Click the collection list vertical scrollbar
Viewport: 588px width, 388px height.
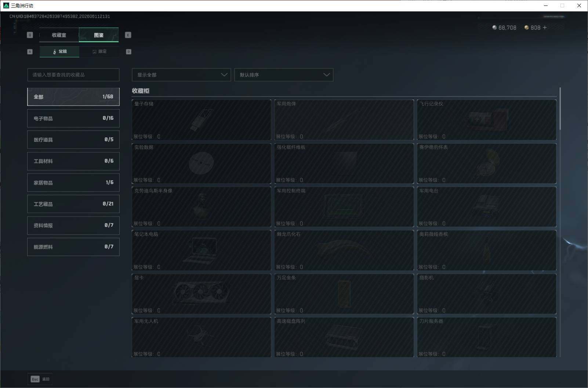click(560, 109)
